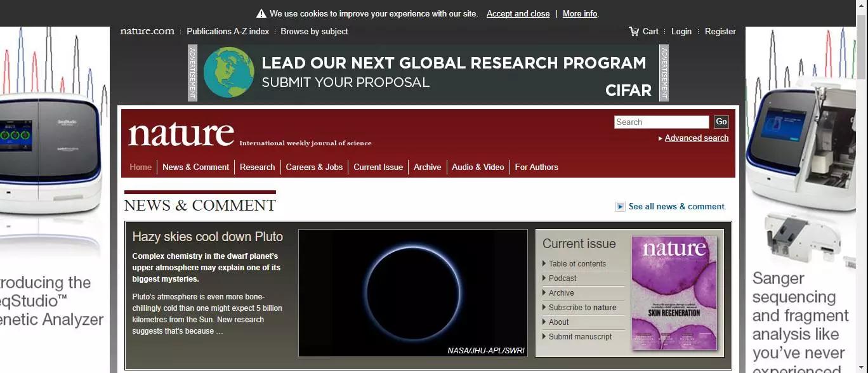Open Publications A-Z index

tap(228, 31)
